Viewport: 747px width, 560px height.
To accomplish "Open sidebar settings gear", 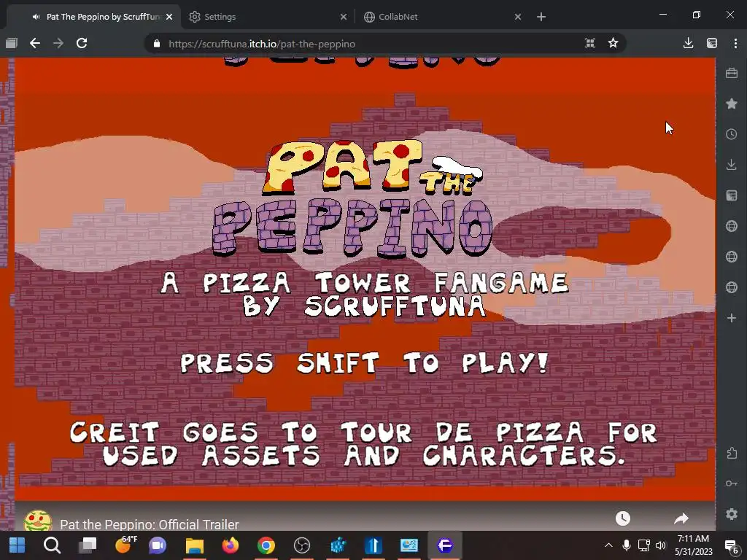I will [x=732, y=514].
